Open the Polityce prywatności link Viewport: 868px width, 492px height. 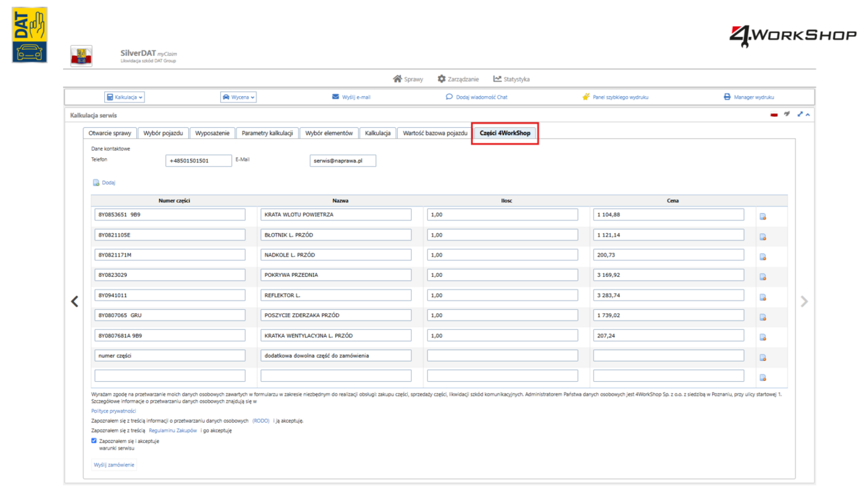[x=114, y=411]
